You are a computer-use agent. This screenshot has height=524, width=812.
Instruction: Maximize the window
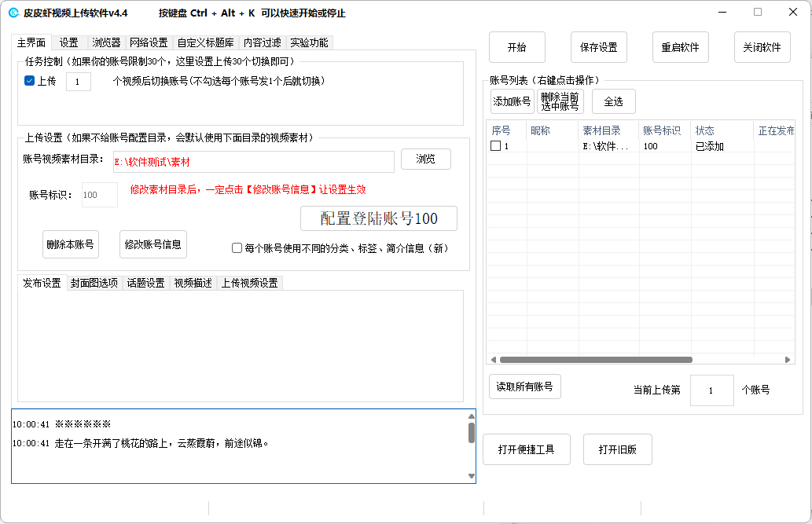[758, 13]
